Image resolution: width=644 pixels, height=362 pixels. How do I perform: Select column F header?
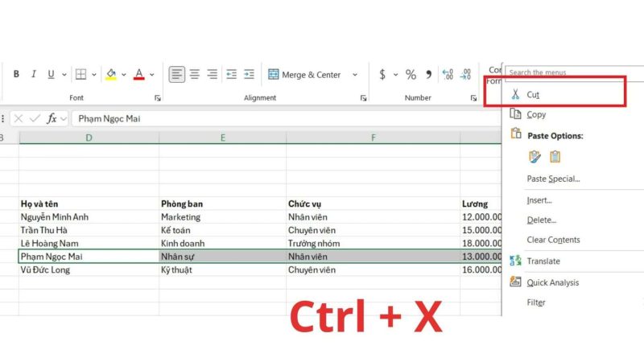point(373,138)
